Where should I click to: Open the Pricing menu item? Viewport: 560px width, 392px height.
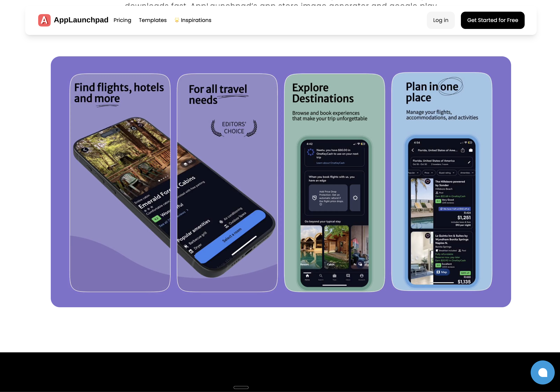click(122, 20)
